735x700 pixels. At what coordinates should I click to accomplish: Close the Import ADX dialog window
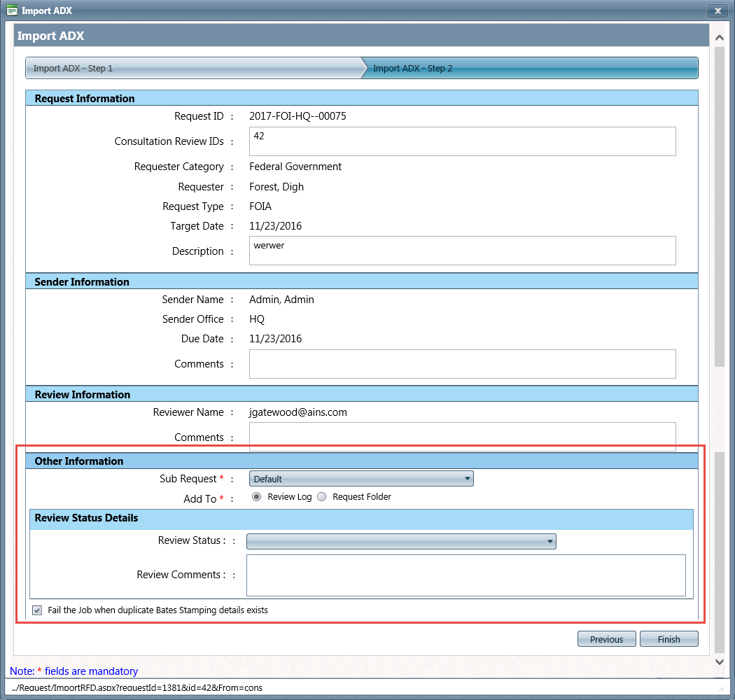(717, 10)
